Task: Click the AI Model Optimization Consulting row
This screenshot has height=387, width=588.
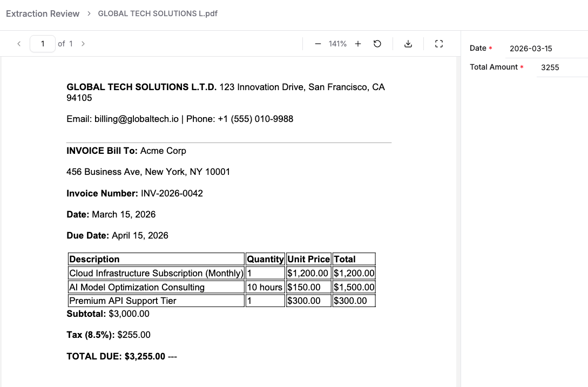Action: point(137,287)
